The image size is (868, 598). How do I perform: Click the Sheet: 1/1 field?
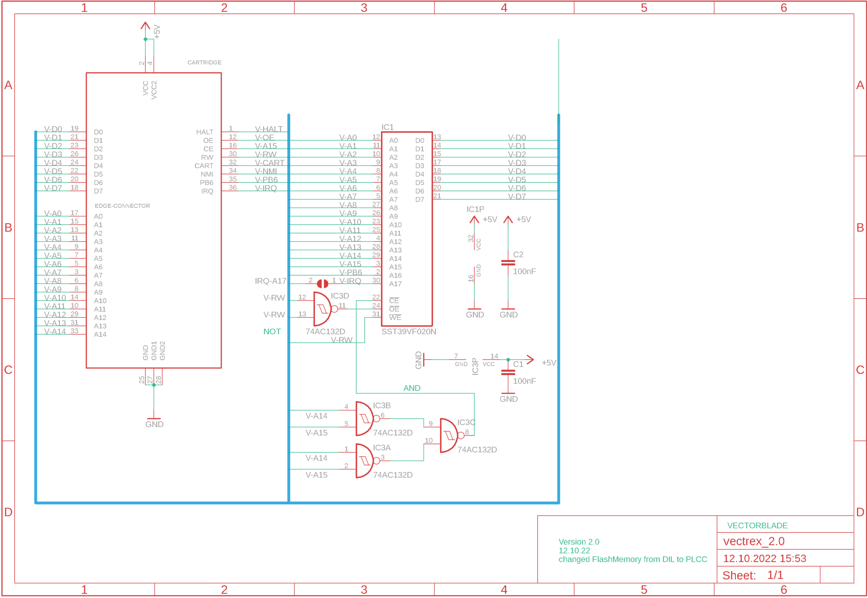(752, 576)
